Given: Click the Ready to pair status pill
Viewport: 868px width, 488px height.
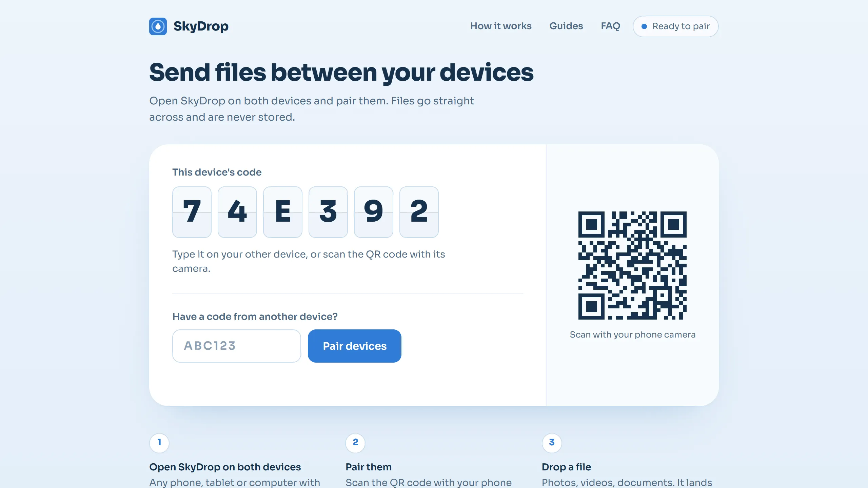Looking at the screenshot, I should click(x=675, y=26).
